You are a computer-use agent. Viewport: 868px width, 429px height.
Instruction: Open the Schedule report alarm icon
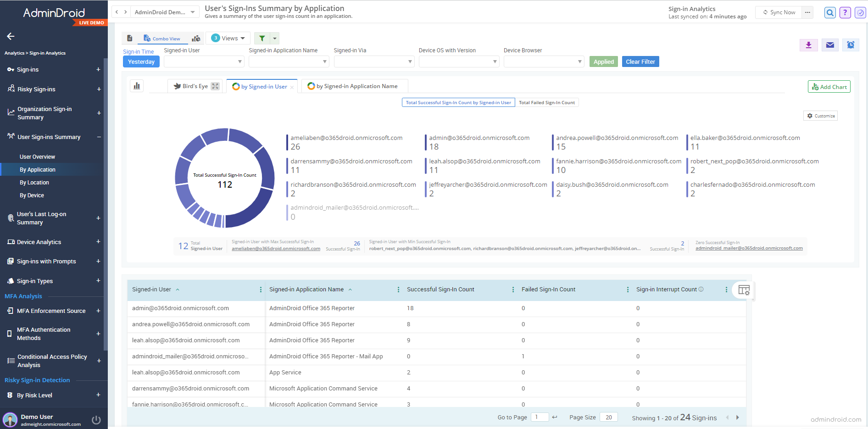tap(851, 45)
